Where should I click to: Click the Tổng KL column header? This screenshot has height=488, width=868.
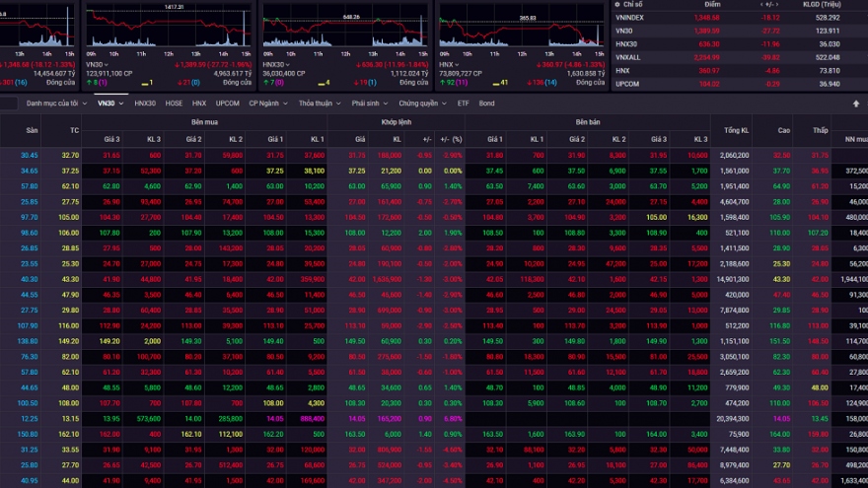[736, 130]
